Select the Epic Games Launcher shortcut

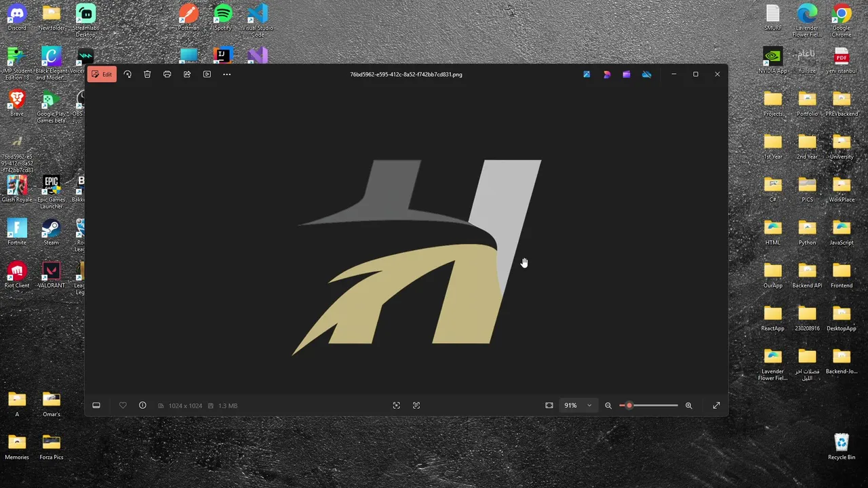(x=52, y=192)
